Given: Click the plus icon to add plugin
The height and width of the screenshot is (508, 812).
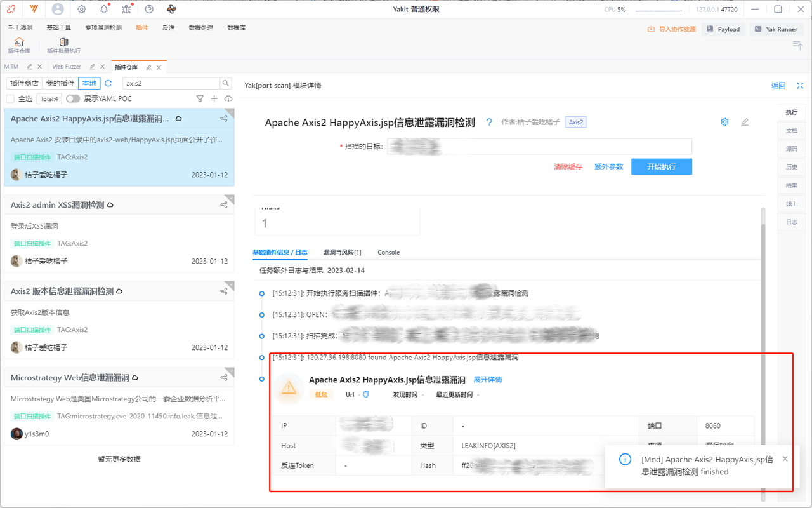Looking at the screenshot, I should (x=214, y=98).
